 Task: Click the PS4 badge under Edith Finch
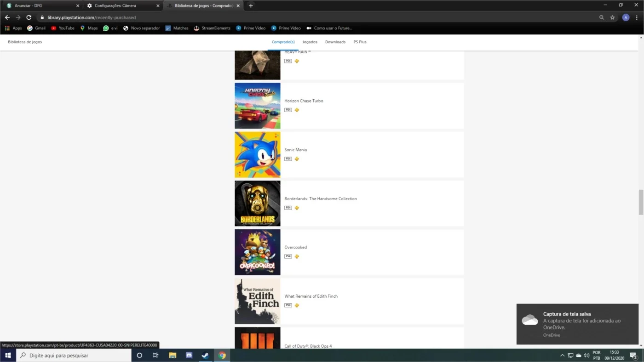pyautogui.click(x=288, y=305)
